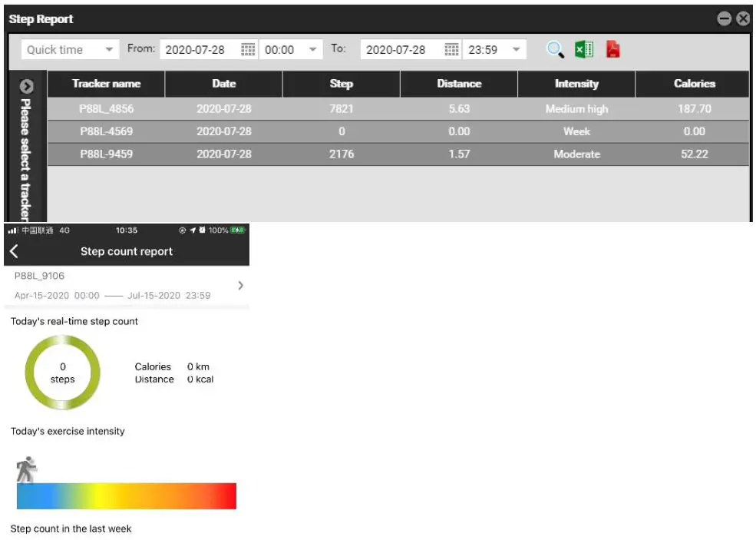Click the Medium high intensity cell
756x540 pixels.
coord(576,109)
